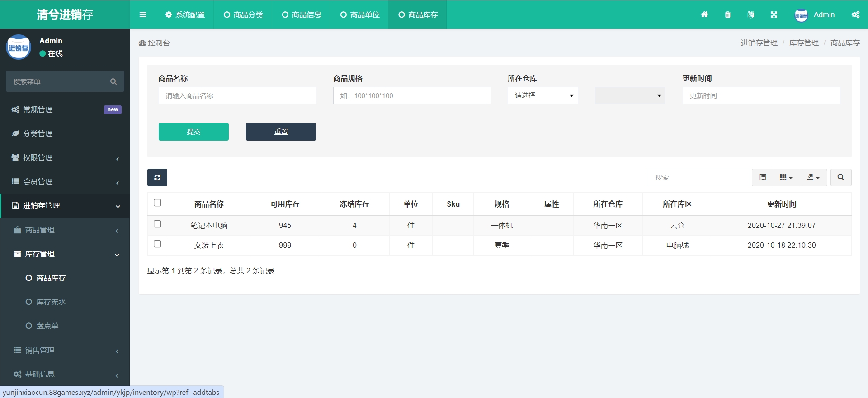
Task: Click the 控制台 dashboard icon
Action: [x=142, y=43]
